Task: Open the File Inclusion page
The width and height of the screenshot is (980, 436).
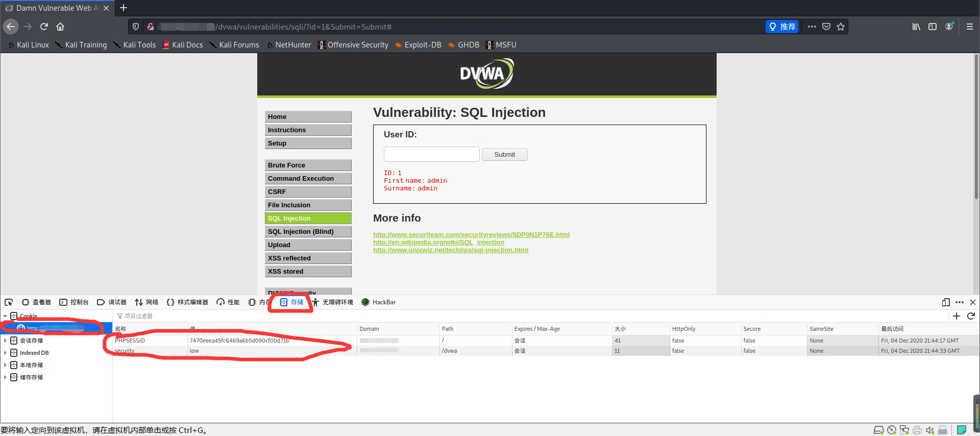Action: (308, 205)
